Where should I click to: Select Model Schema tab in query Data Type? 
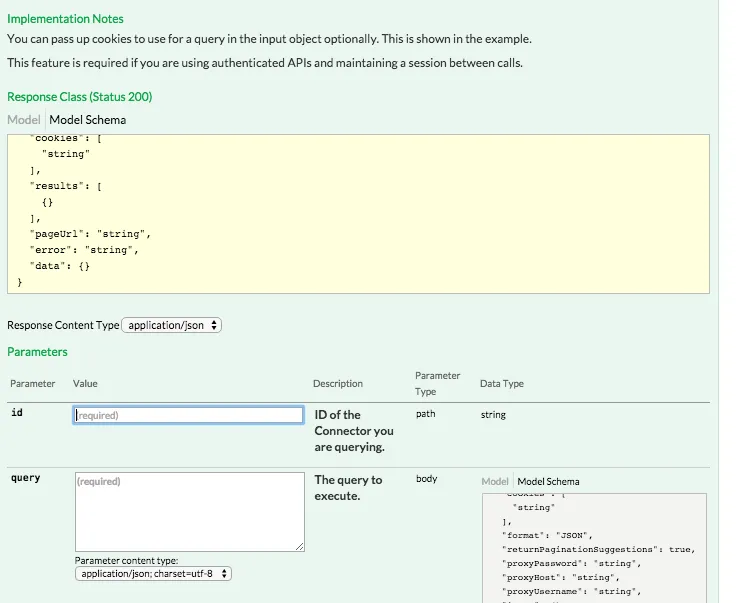point(548,481)
